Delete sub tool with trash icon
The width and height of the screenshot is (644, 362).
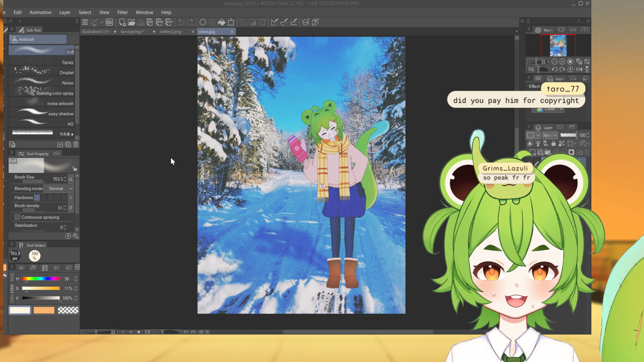pos(76,144)
